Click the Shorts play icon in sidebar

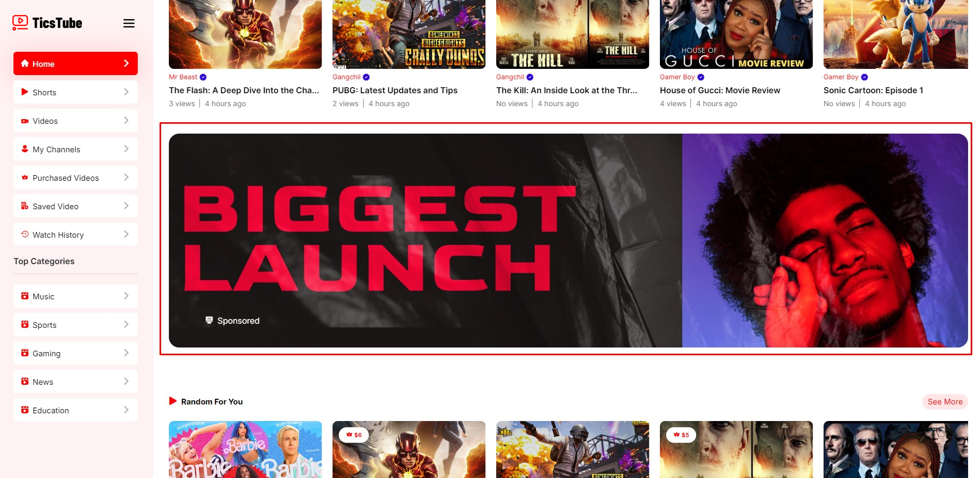click(x=24, y=92)
